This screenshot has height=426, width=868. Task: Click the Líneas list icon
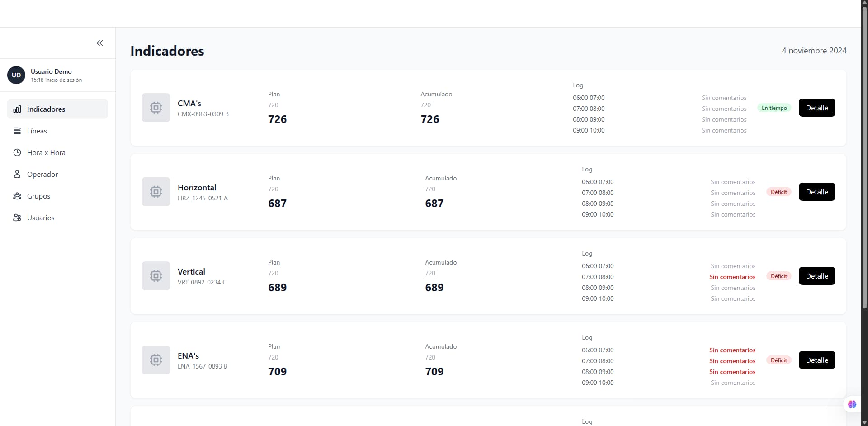click(17, 131)
